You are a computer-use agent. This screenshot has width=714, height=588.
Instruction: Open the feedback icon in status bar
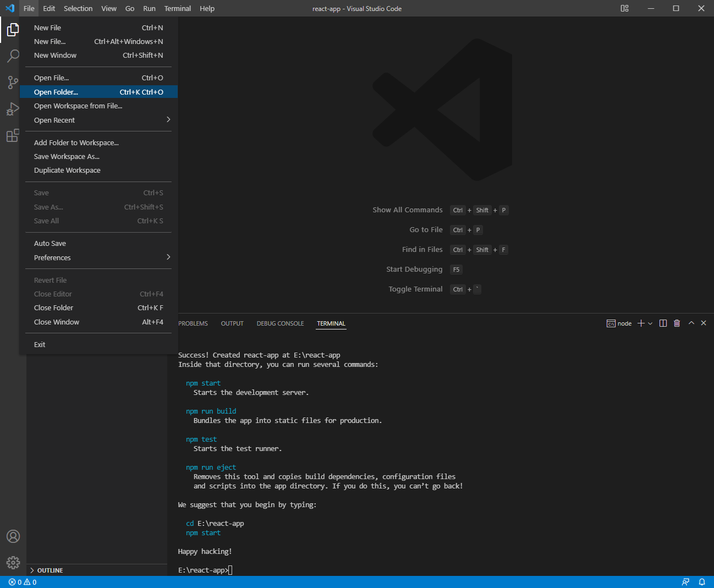pyautogui.click(x=685, y=582)
